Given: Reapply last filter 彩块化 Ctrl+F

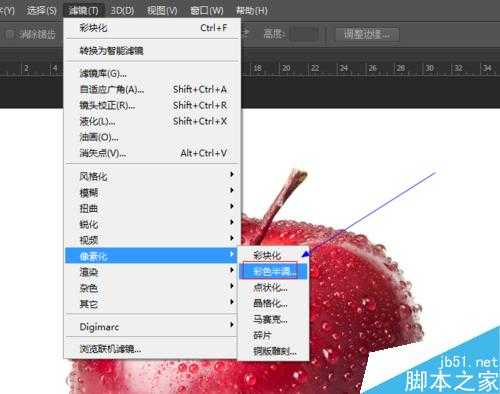Looking at the screenshot, I should click(x=152, y=28).
